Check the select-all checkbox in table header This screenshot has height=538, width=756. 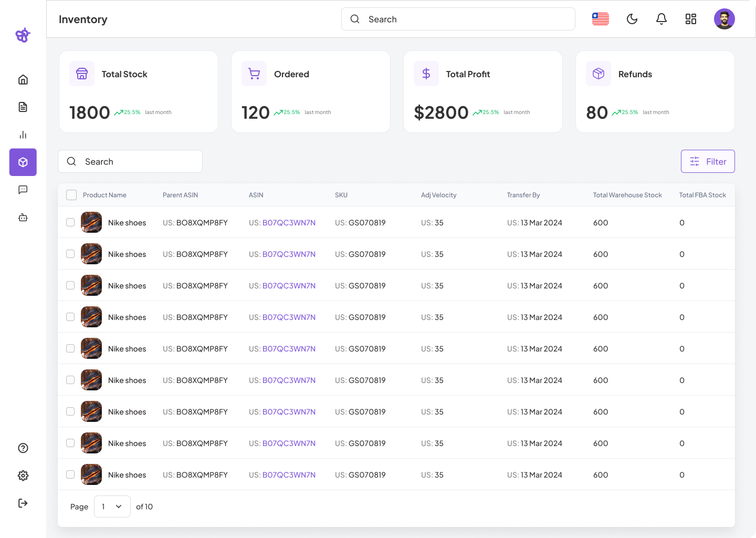[x=71, y=195]
